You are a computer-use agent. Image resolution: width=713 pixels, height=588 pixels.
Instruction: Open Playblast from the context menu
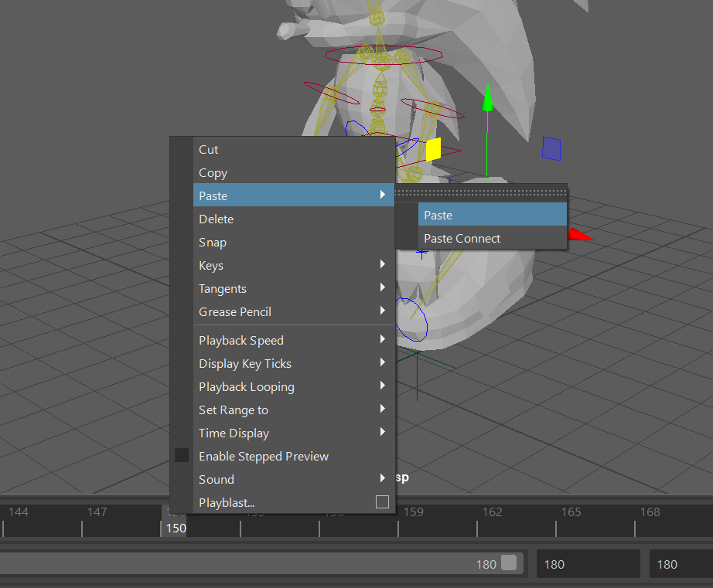[x=225, y=502]
